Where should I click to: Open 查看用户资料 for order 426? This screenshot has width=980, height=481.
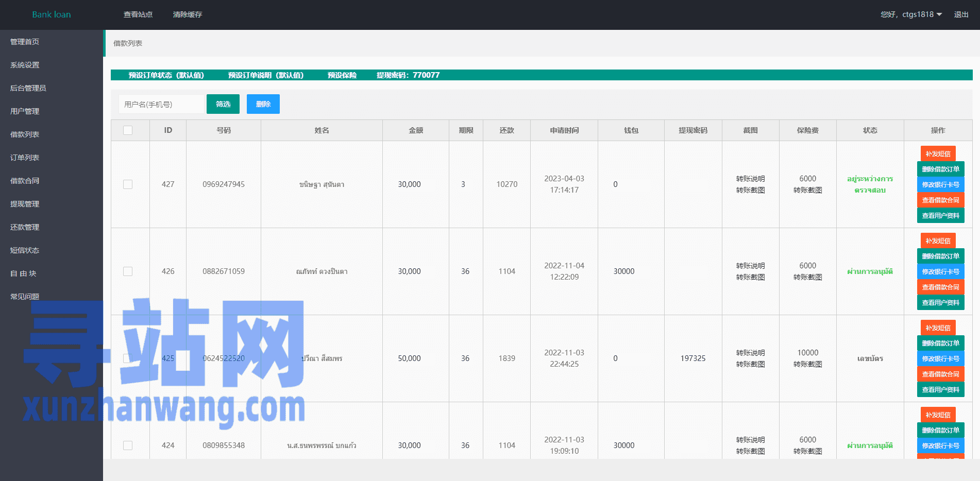[940, 302]
